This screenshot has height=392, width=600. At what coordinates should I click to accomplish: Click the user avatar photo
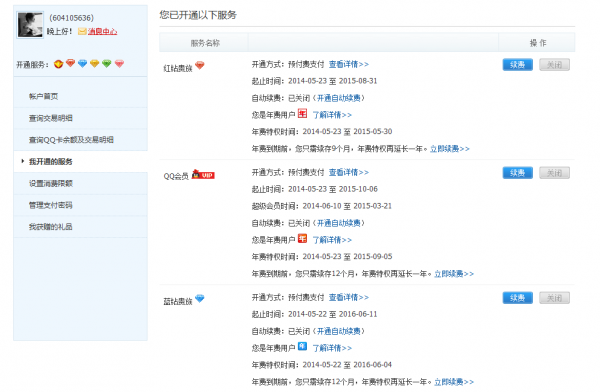click(x=30, y=24)
